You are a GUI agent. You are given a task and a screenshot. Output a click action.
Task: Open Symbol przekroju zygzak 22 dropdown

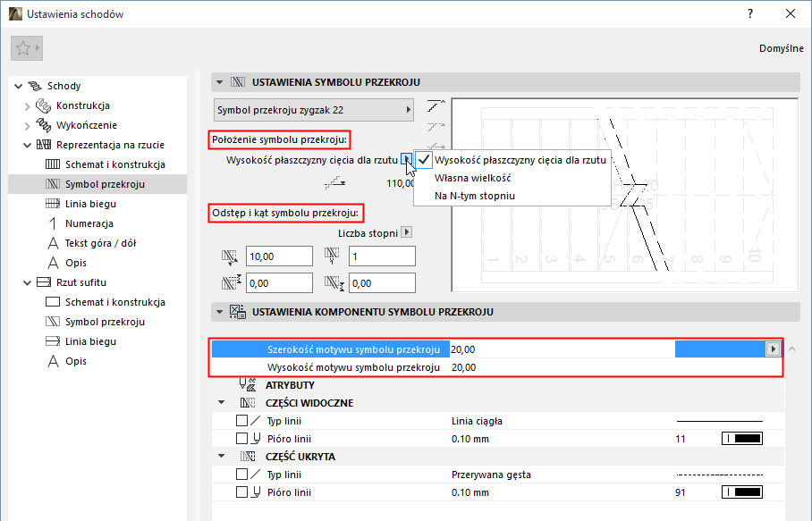(x=314, y=110)
